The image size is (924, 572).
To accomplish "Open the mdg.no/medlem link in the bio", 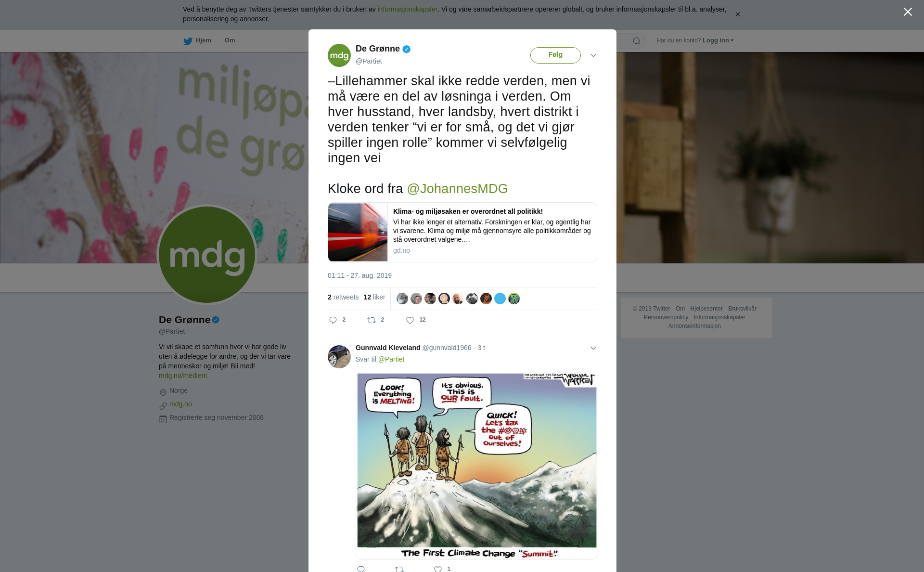I will tap(183, 376).
